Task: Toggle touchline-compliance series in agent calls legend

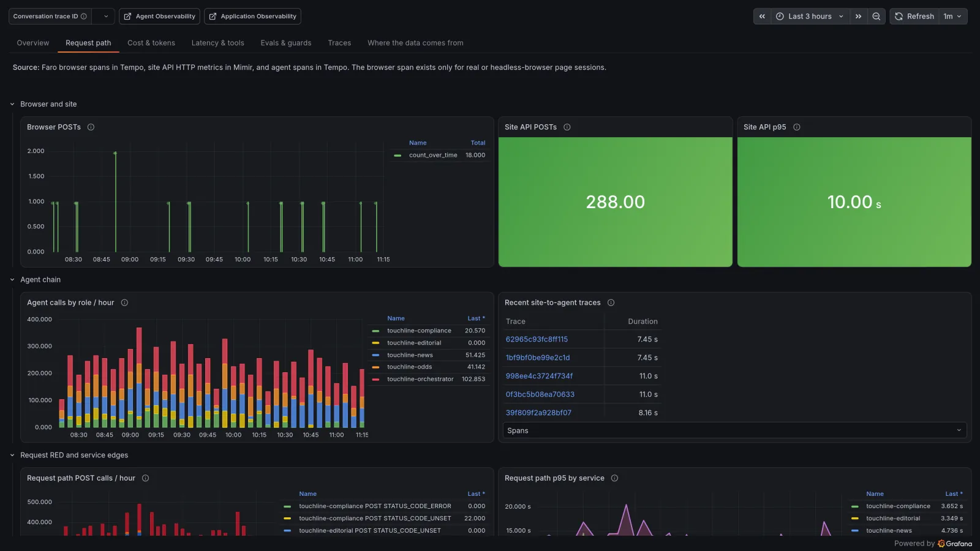Action: (x=419, y=331)
